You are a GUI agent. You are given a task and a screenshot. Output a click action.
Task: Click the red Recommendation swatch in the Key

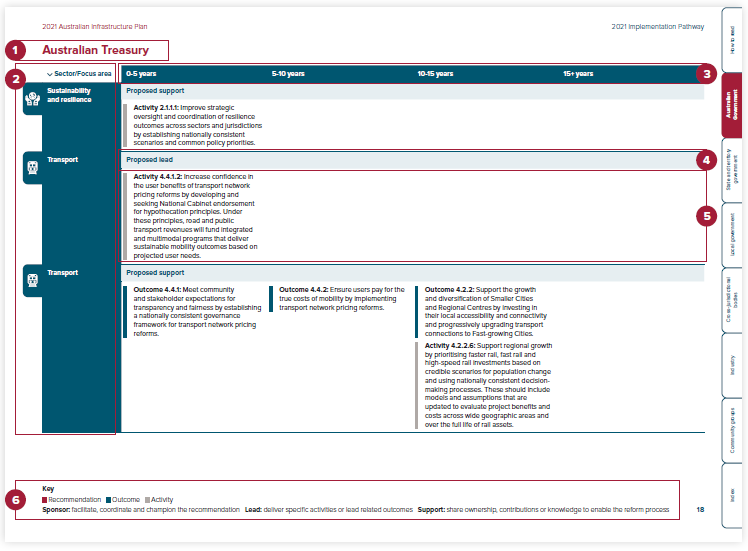pos(45,499)
